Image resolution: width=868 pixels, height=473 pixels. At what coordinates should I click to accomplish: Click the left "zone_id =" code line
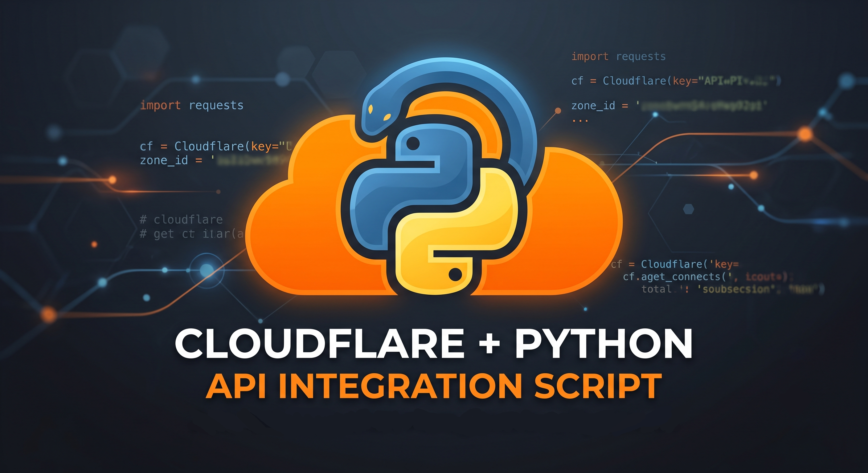213,160
